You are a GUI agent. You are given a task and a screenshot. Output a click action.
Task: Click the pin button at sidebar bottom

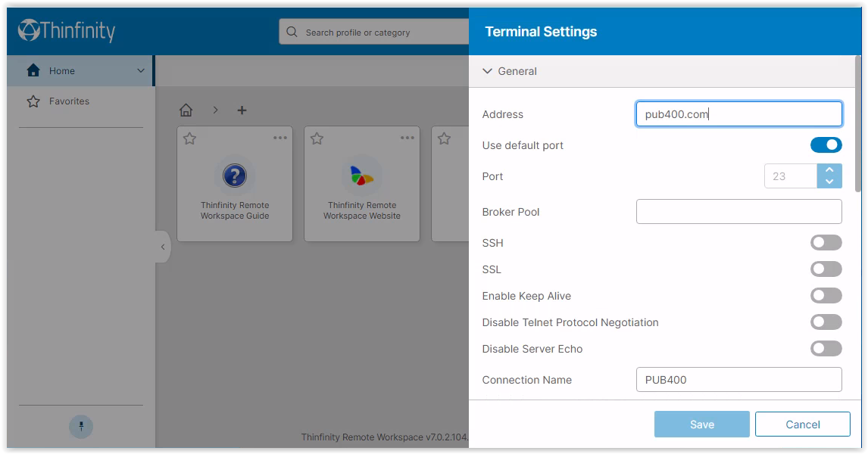[x=81, y=426]
